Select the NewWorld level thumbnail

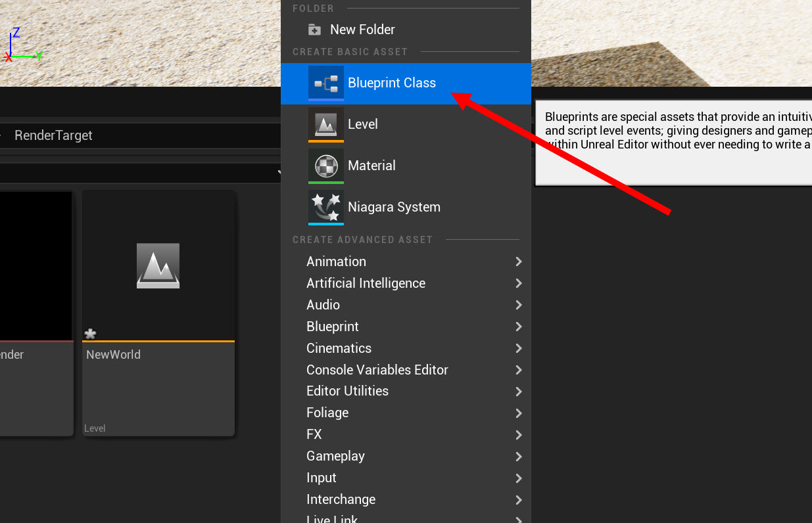(x=158, y=266)
